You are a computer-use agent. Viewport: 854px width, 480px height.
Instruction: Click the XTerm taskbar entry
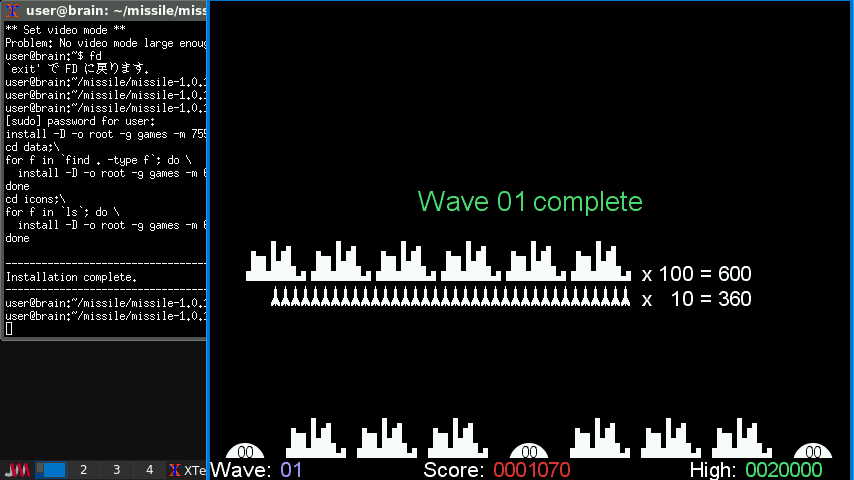(x=186, y=470)
